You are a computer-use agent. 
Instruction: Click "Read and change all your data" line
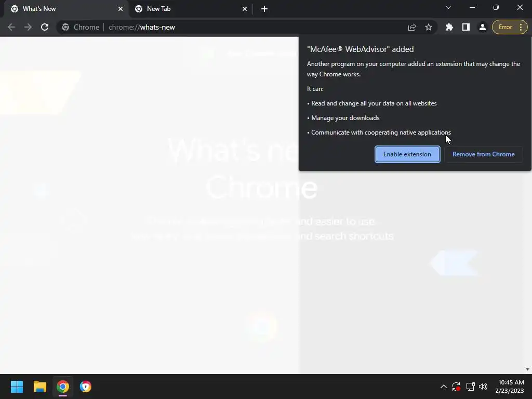pyautogui.click(x=374, y=103)
